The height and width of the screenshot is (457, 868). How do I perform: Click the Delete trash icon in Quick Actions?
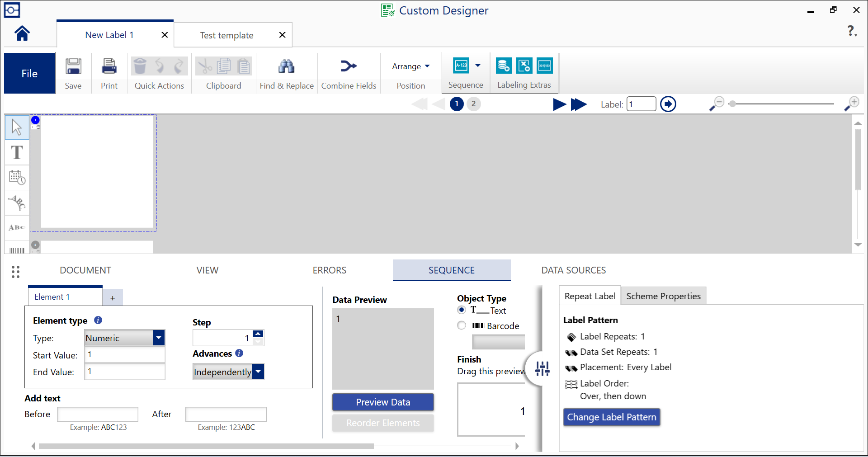click(x=140, y=66)
